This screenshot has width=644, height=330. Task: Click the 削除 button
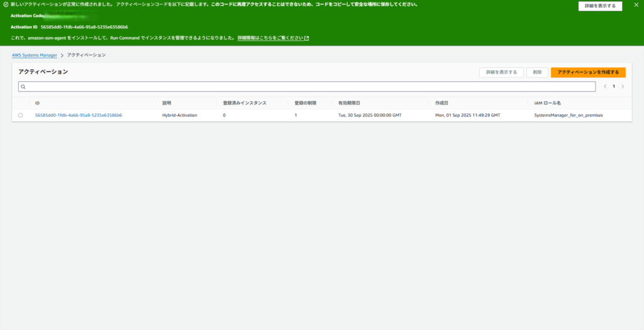537,72
